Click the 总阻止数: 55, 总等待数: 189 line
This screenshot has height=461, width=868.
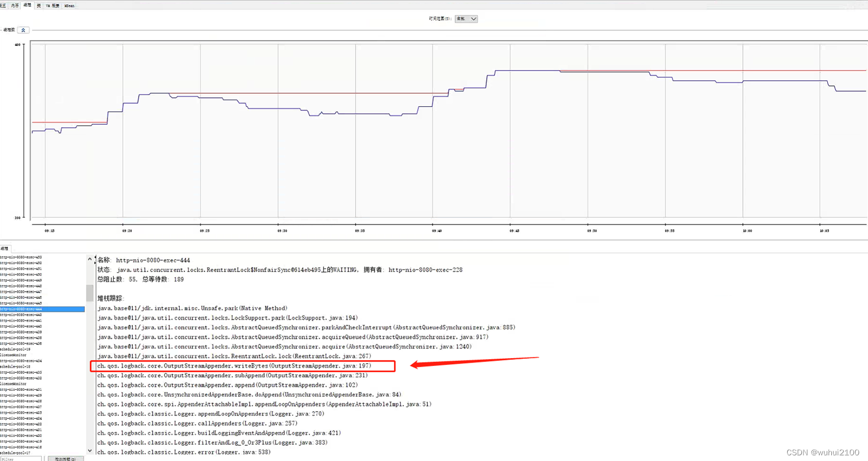coord(140,279)
